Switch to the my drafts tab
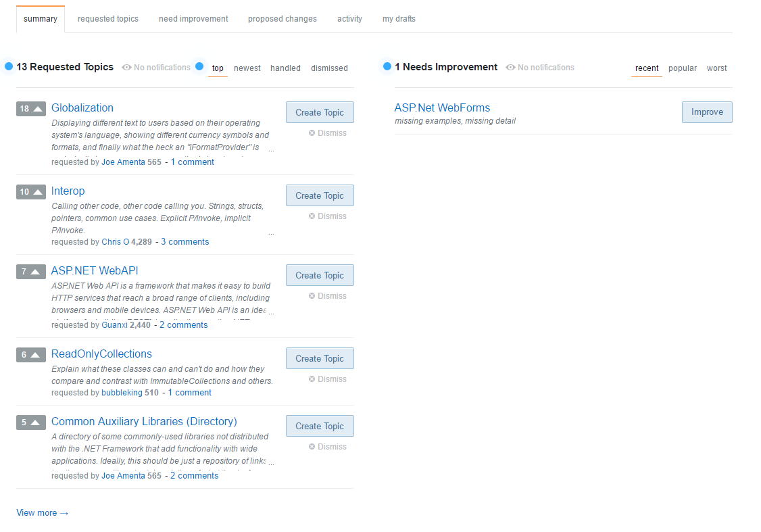The height and width of the screenshot is (532, 761). point(399,18)
